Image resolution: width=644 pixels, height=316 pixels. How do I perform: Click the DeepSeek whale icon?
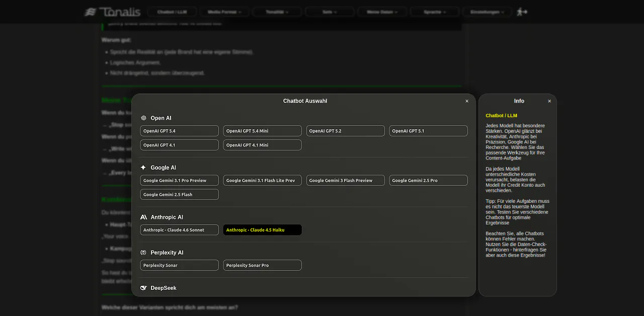pyautogui.click(x=143, y=288)
